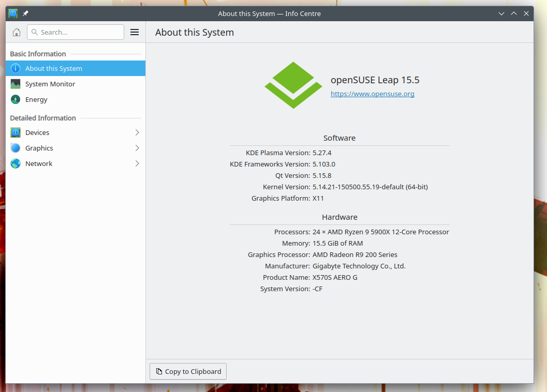Screen dimensions: 547x392
Task: Click the openSUSE green logo
Action: click(x=293, y=85)
